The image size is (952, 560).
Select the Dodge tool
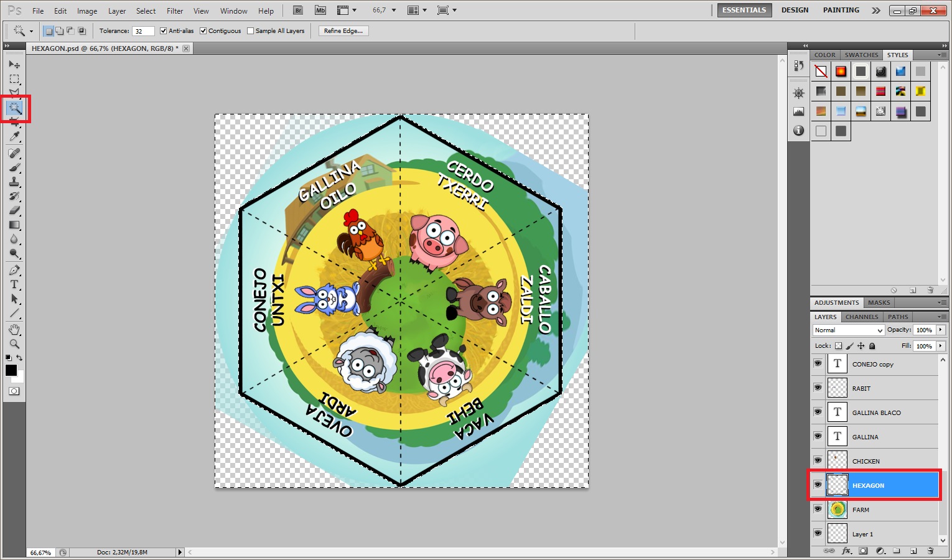click(x=14, y=254)
